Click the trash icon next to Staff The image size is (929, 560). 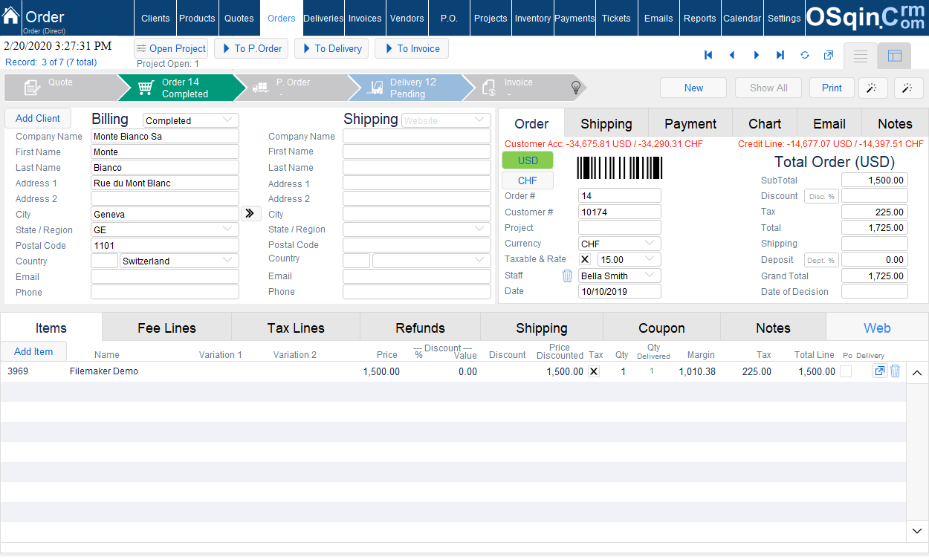click(567, 276)
